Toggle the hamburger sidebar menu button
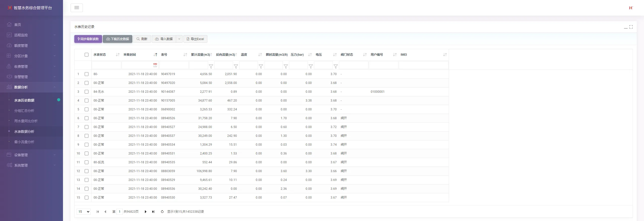This screenshot has width=644, height=221. 77,8
